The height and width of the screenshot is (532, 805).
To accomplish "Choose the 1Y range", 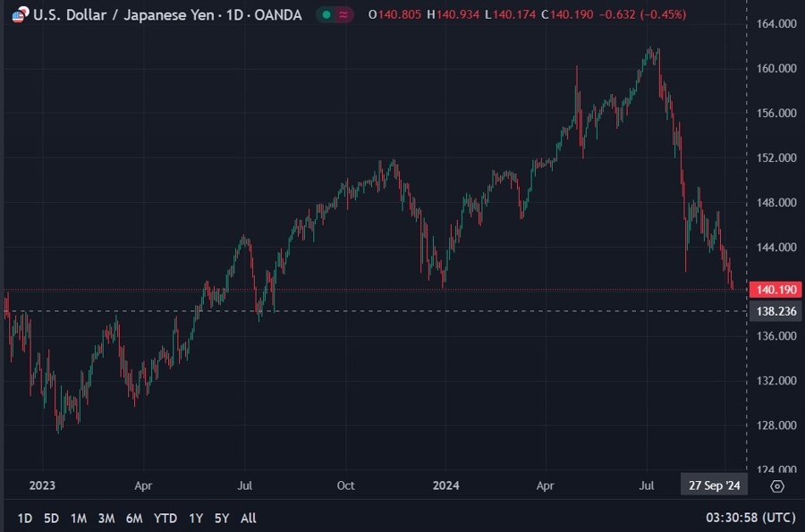I will [195, 518].
